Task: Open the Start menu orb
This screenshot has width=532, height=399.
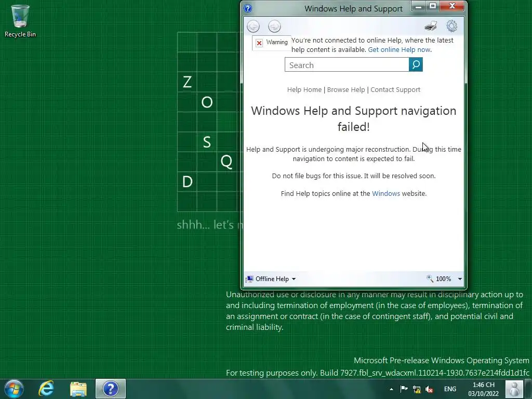Action: [14, 389]
